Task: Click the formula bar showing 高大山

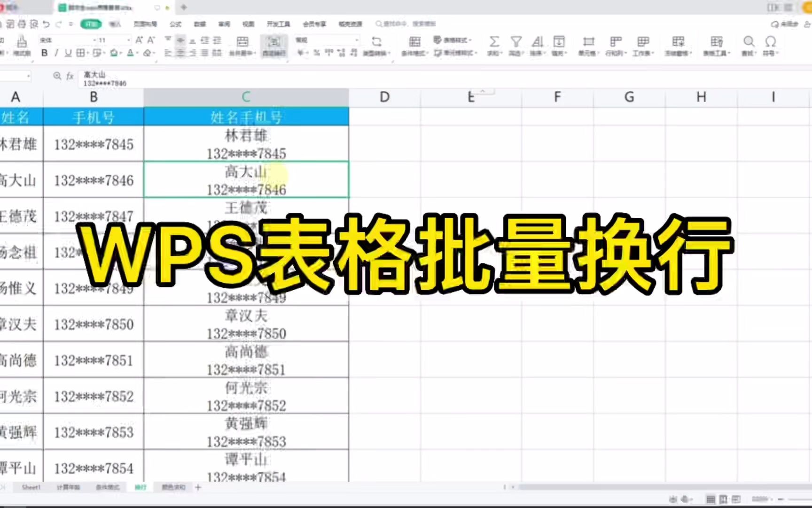Action: (x=444, y=79)
